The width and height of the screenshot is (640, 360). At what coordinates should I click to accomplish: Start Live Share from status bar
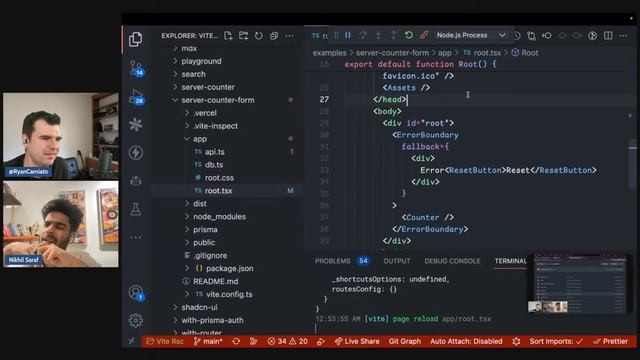pyautogui.click(x=357, y=341)
